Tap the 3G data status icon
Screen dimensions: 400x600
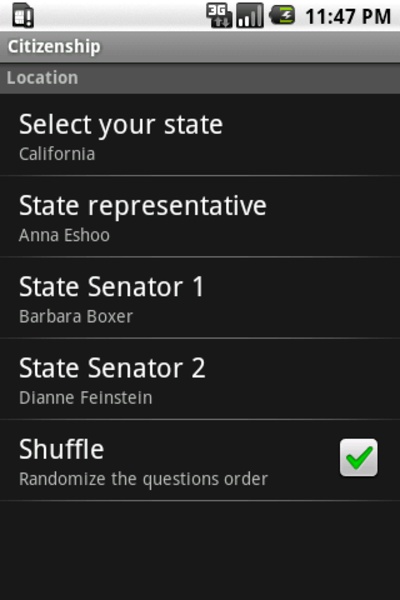coord(219,15)
